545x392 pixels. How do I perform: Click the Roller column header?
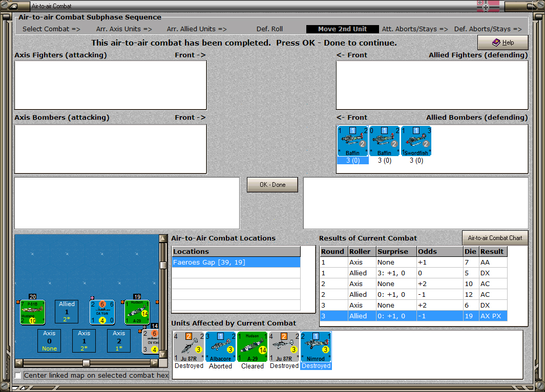click(x=362, y=251)
